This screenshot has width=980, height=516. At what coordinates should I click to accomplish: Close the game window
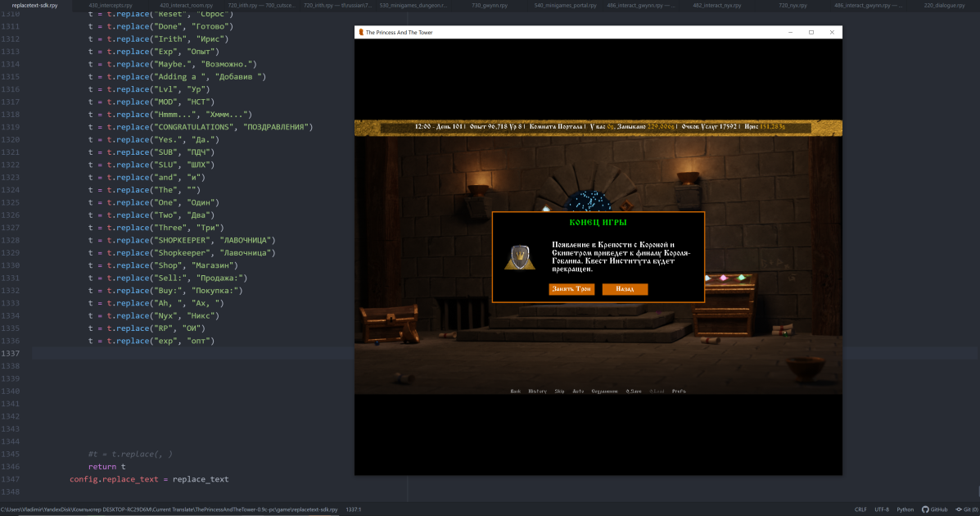tap(832, 32)
